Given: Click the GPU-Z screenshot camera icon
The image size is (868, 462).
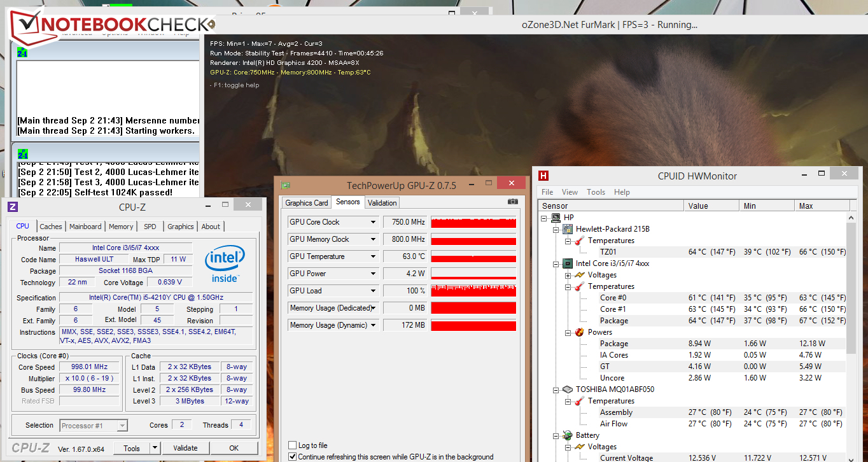Looking at the screenshot, I should 513,202.
